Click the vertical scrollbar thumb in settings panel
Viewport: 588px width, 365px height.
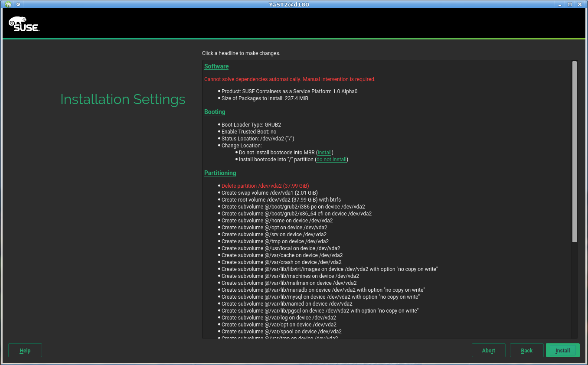coord(575,152)
